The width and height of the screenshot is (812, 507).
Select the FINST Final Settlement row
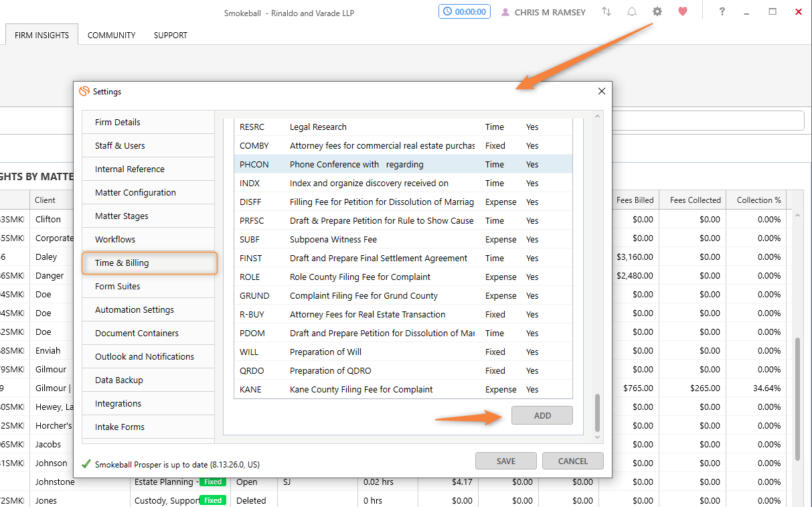pyautogui.click(x=403, y=258)
